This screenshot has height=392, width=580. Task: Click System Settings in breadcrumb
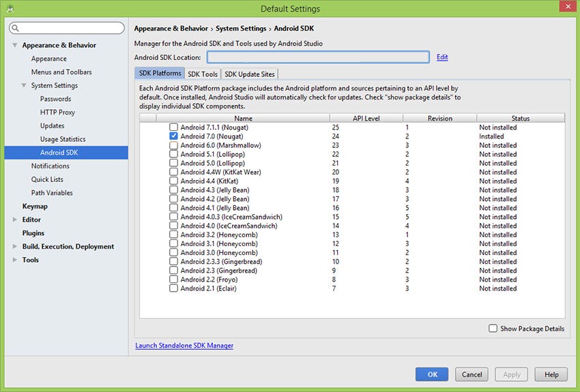pos(241,29)
